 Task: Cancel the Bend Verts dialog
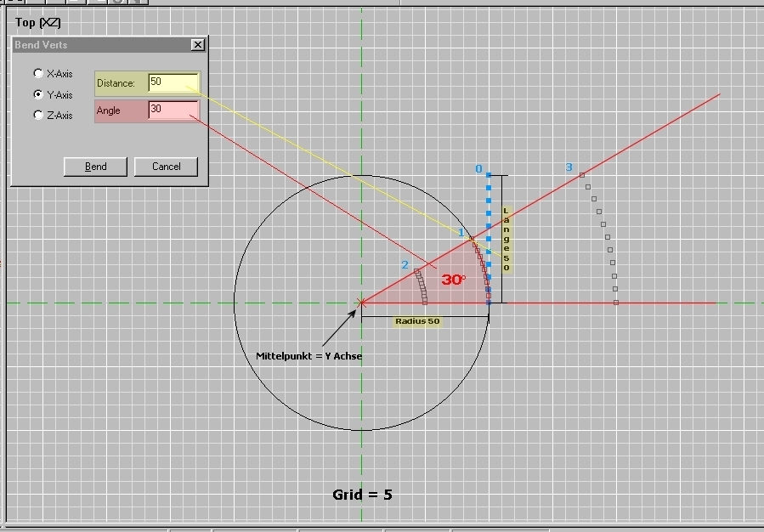pos(166,167)
